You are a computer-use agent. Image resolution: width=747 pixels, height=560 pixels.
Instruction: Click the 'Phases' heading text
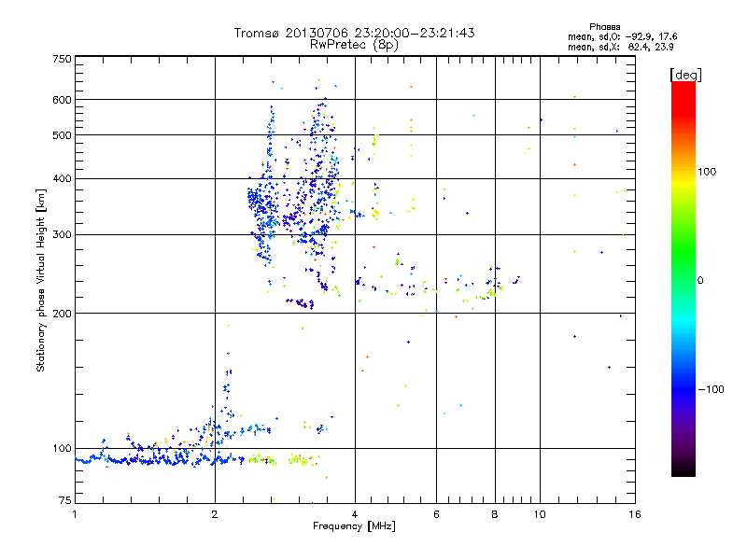(x=604, y=27)
